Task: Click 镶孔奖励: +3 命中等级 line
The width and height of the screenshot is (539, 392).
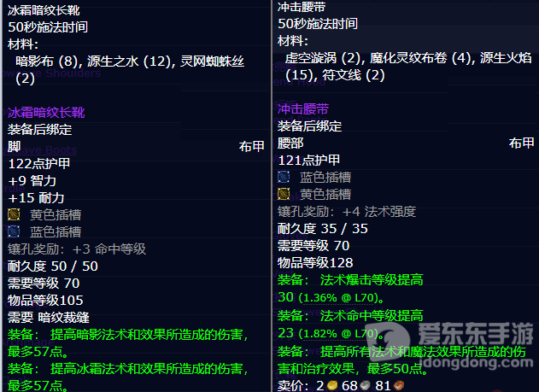Action: [x=77, y=249]
